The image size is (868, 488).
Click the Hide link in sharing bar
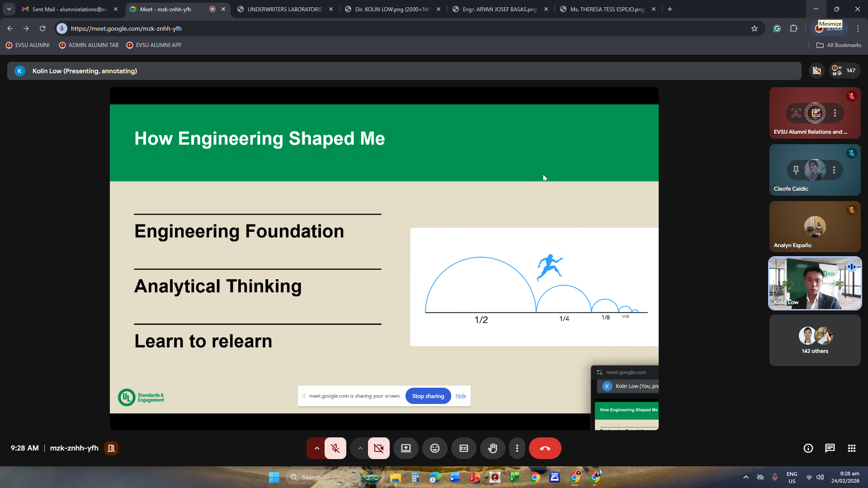(x=461, y=396)
